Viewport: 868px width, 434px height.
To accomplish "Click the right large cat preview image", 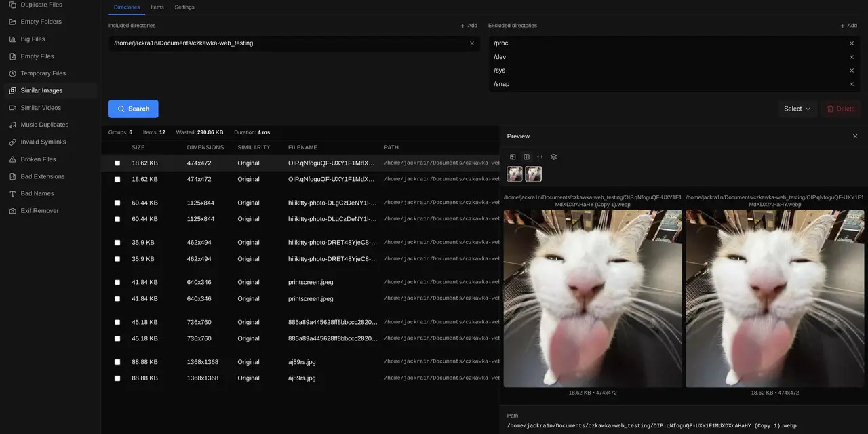I will tap(775, 298).
